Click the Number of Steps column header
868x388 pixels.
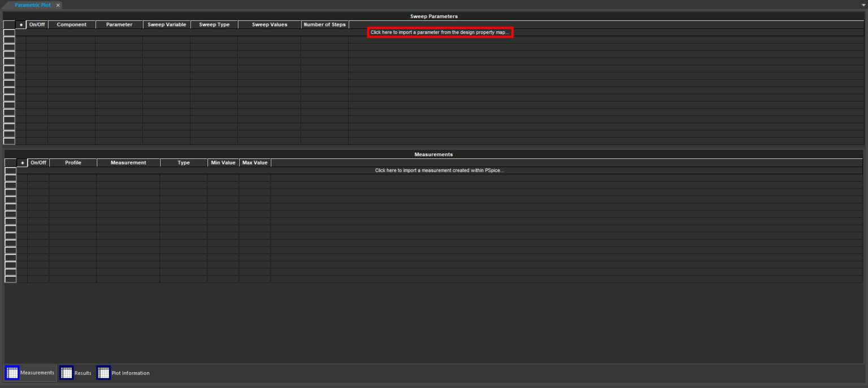[x=324, y=24]
